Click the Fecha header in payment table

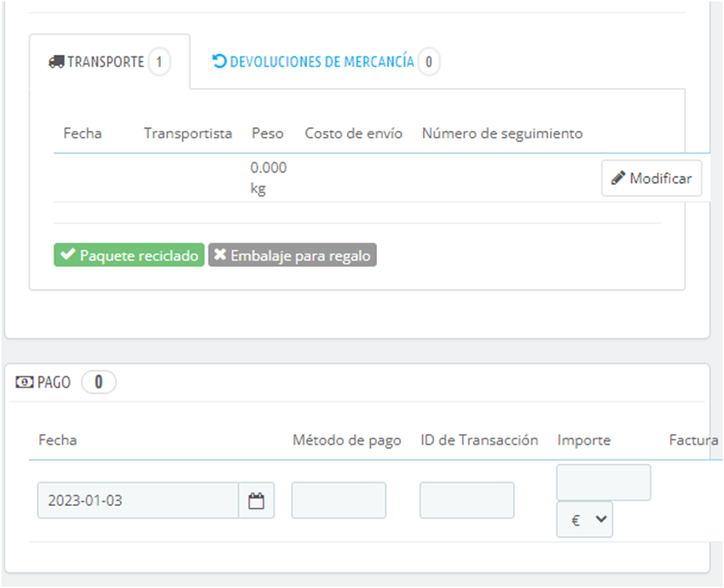pos(58,440)
